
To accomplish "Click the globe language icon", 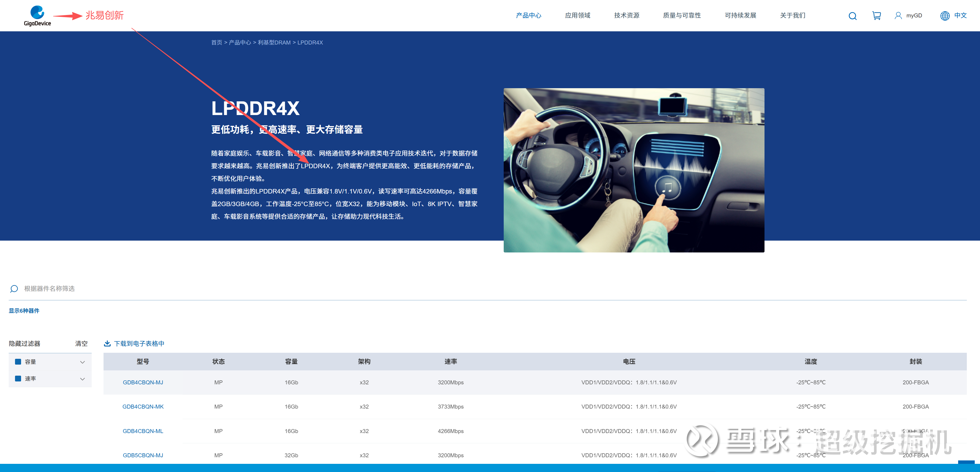I will [945, 16].
